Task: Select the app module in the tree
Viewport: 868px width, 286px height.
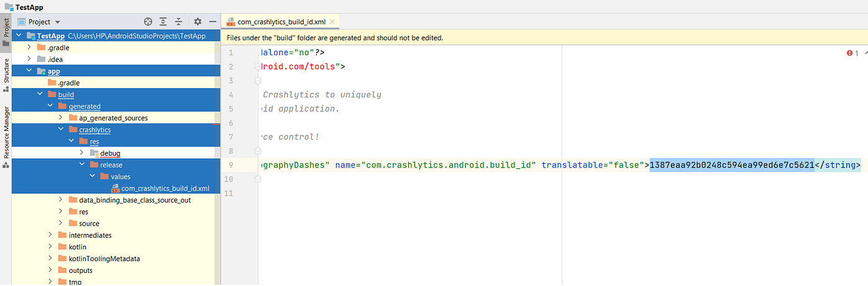Action: click(x=116, y=71)
